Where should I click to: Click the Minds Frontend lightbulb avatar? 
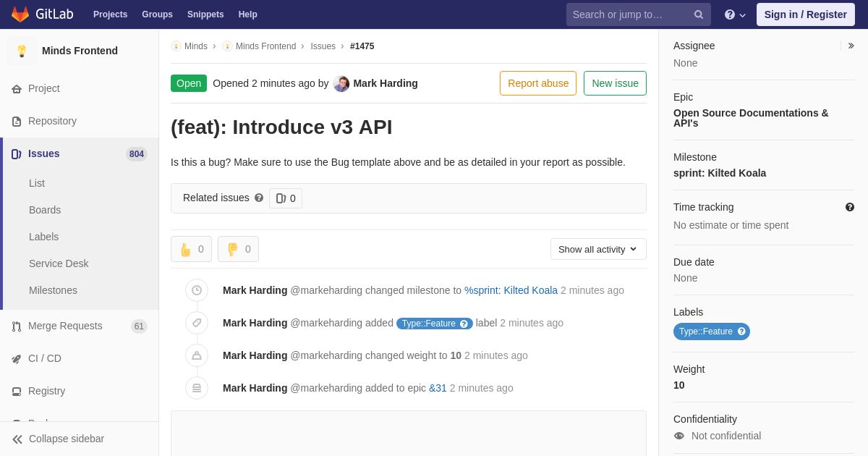22,51
